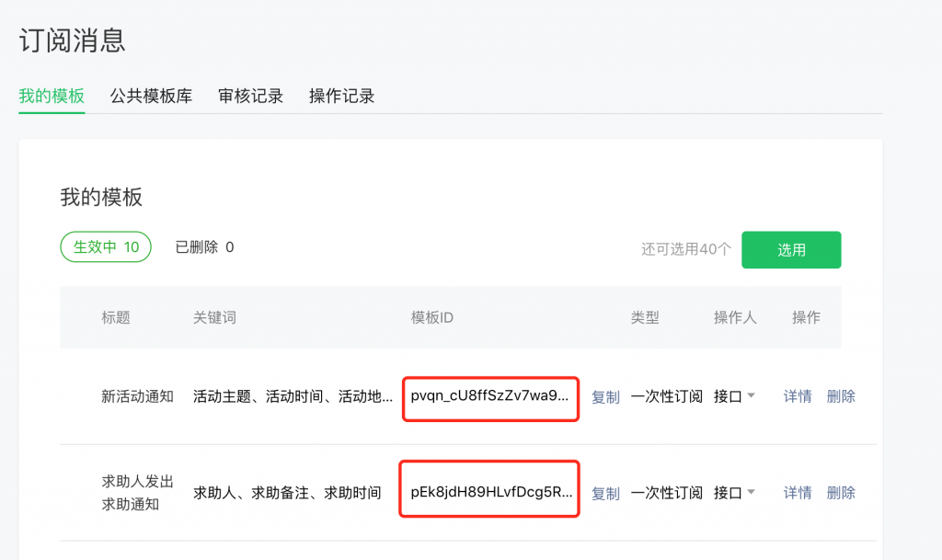This screenshot has width=942, height=560.
Task: Open the 公共模板库 tab
Action: [151, 96]
